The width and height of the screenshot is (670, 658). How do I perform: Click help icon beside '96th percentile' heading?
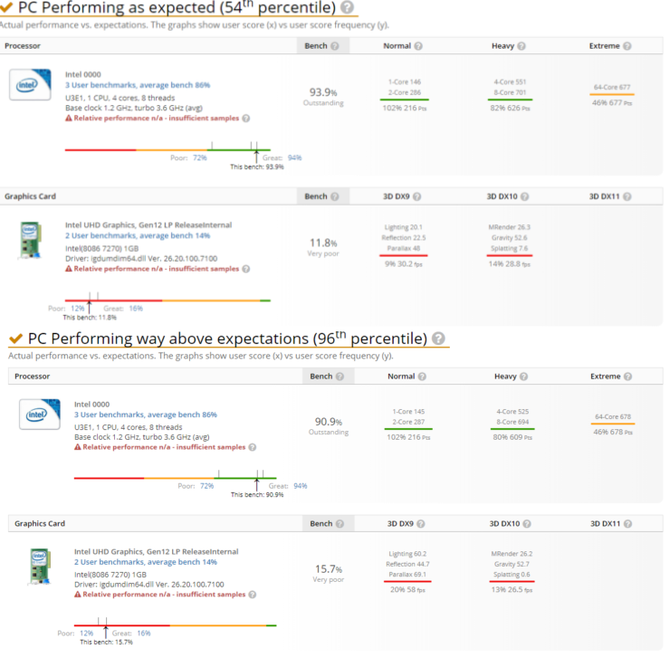[x=439, y=339]
